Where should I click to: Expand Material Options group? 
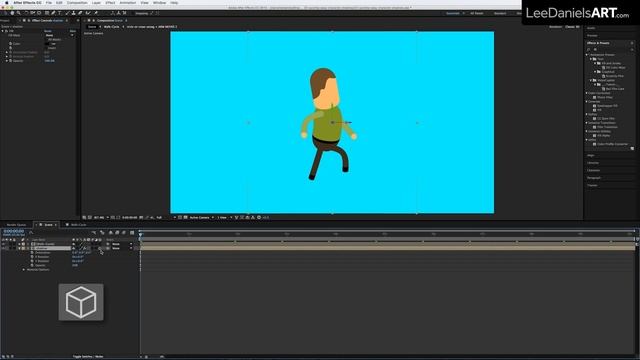(24, 269)
